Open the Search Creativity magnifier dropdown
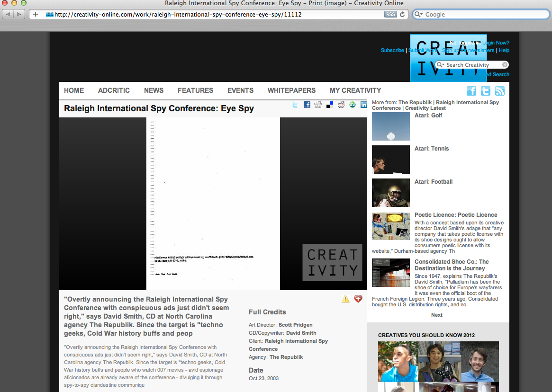This screenshot has width=552, height=392. (x=440, y=65)
